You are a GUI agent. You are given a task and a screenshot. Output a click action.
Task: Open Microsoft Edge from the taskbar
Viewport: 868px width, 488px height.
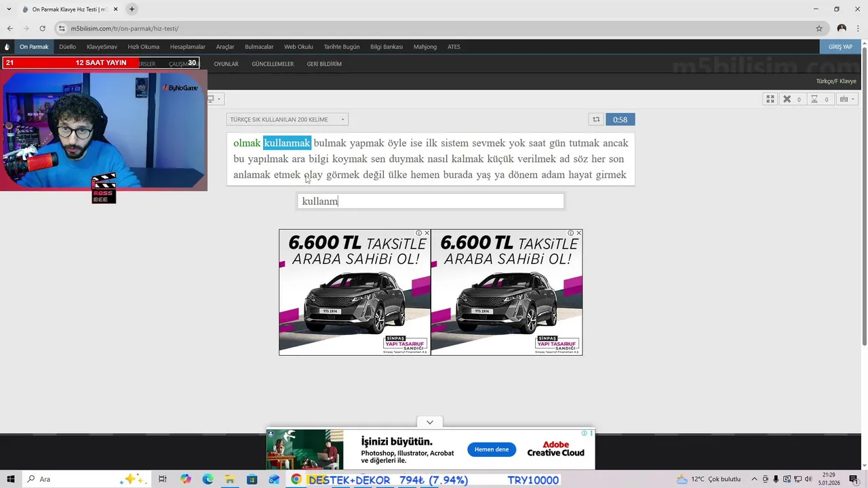tap(208, 479)
